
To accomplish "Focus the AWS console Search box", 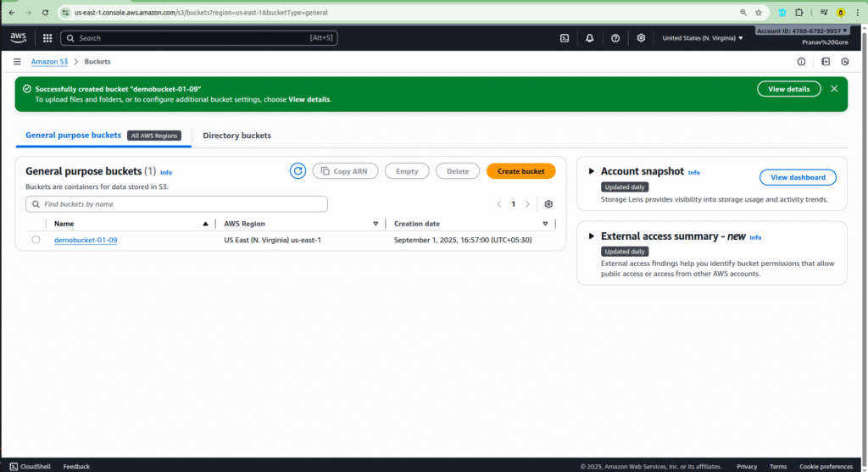I will 199,38.
